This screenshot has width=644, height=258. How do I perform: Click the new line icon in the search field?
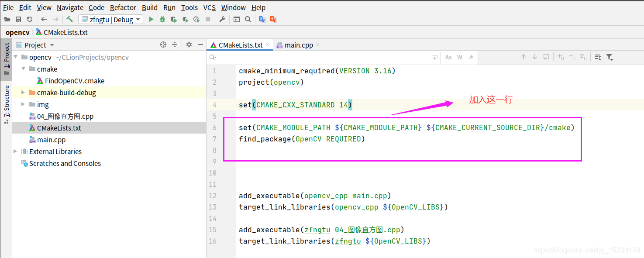pos(435,57)
